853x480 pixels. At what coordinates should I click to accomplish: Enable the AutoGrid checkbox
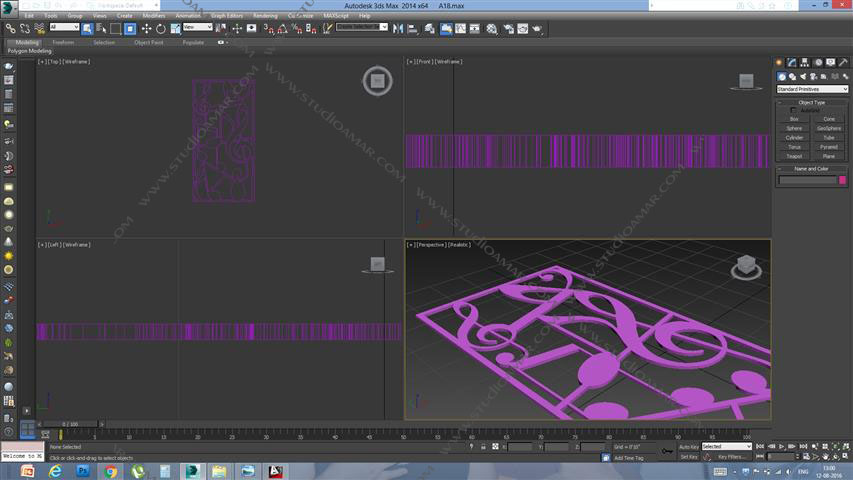point(794,110)
